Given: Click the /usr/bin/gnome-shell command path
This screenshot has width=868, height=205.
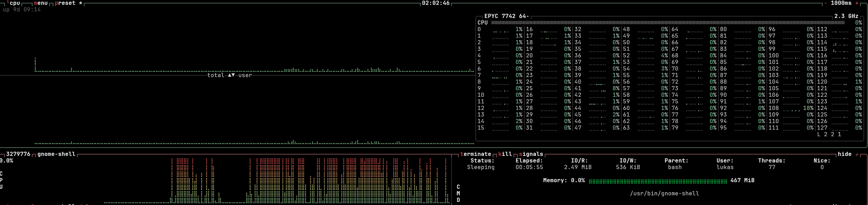Looking at the screenshot, I should [664, 194].
